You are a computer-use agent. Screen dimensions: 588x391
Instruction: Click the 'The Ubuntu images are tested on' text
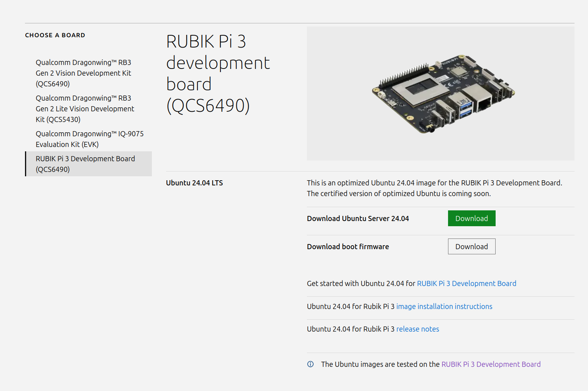pyautogui.click(x=380, y=364)
